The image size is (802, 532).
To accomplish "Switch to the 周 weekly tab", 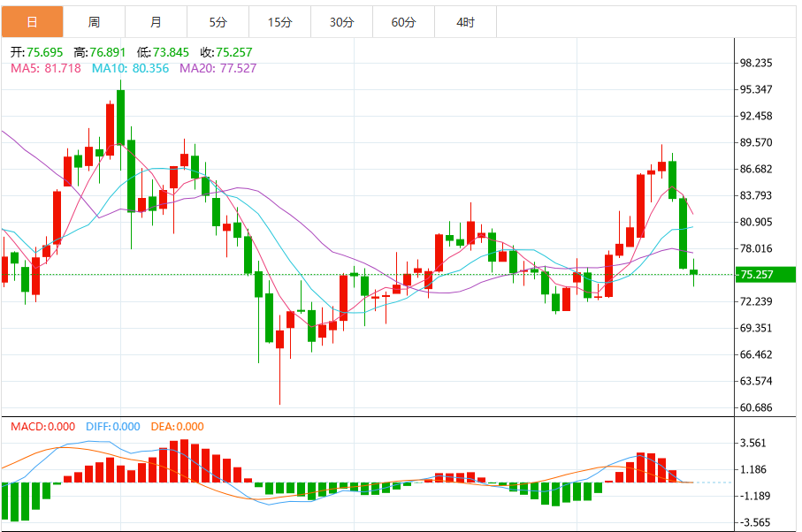I will 94,22.
